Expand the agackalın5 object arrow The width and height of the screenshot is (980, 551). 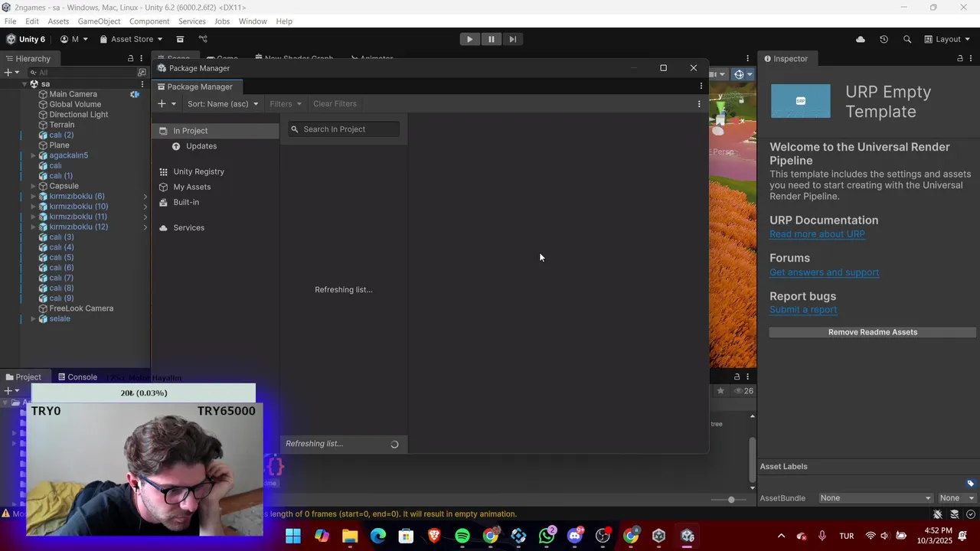coord(33,155)
